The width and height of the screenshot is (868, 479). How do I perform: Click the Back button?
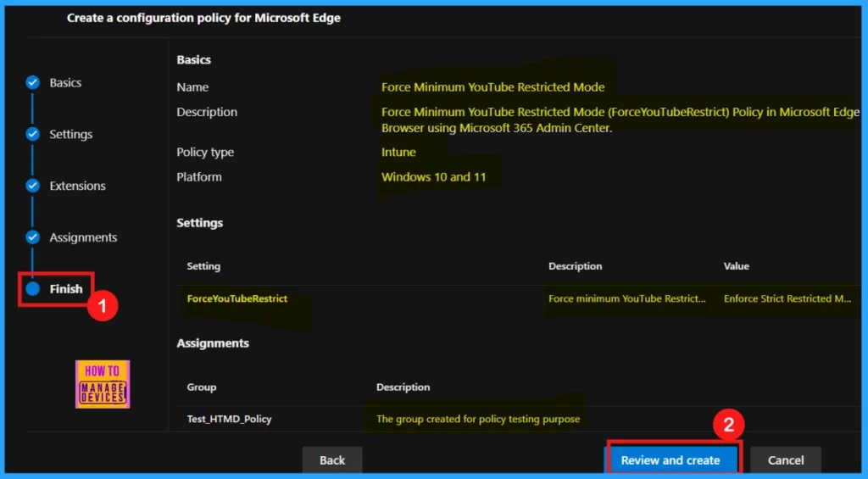[x=332, y=460]
